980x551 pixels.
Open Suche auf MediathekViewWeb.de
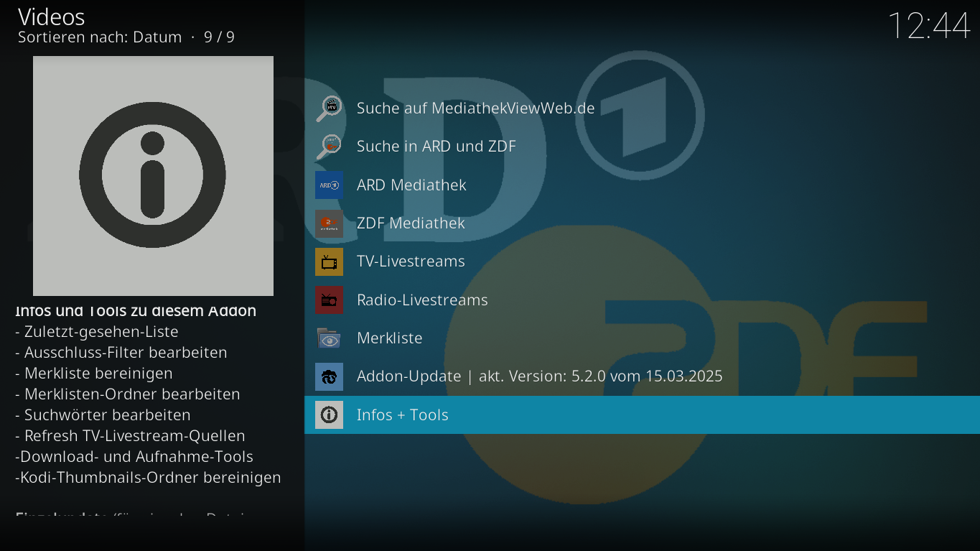[x=642, y=108]
